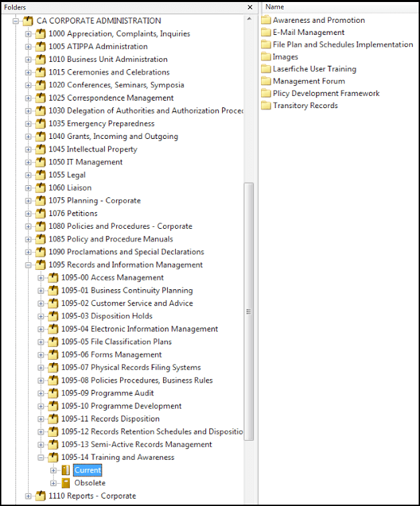Viewport: 420px width, 506px height.
Task: Expand the 1095-05 File Classification Plans node
Action: (x=41, y=342)
